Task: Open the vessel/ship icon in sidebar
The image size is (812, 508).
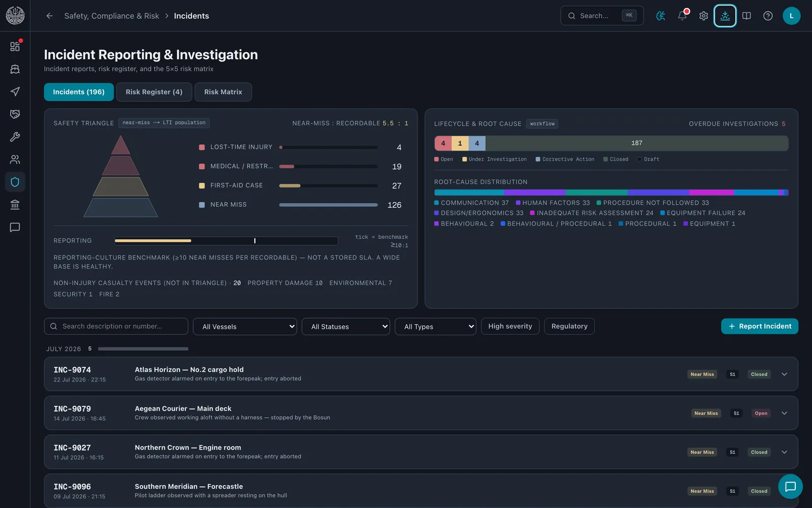Action: 15,69
